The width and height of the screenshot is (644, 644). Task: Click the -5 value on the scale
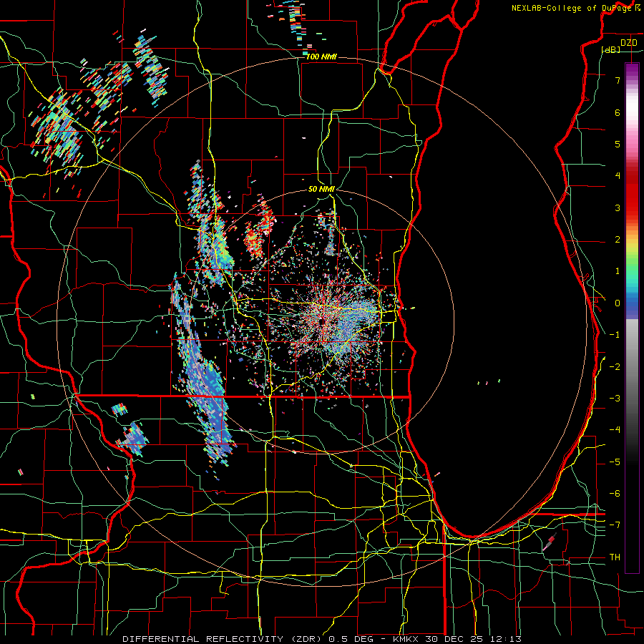(x=615, y=462)
